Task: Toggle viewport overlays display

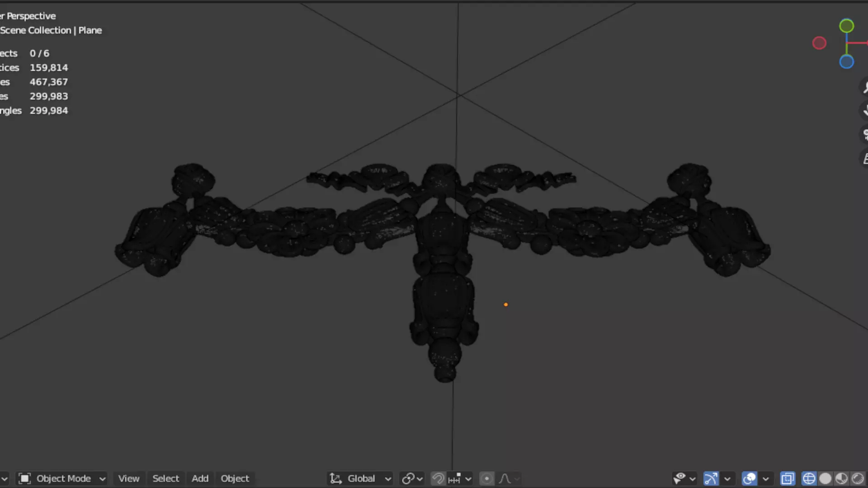Action: tap(749, 479)
